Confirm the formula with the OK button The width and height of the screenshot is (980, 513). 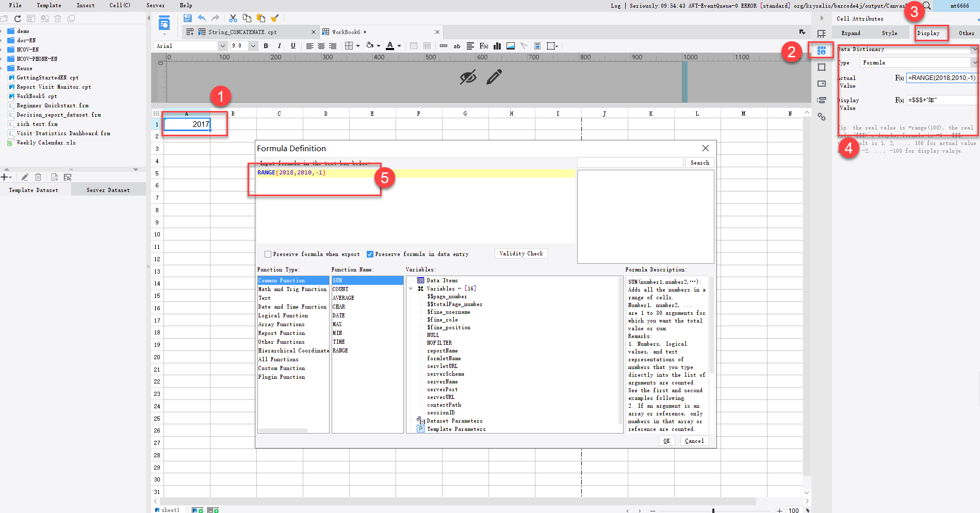[x=666, y=441]
